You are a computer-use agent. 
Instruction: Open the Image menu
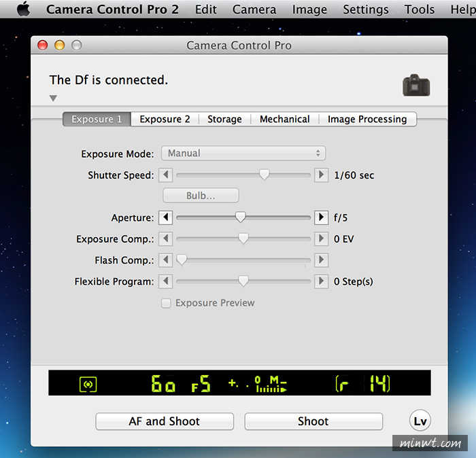(309, 10)
